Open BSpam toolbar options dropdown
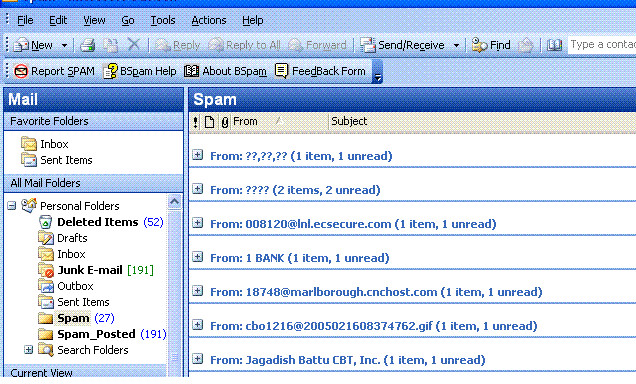The image size is (636, 384). point(377,71)
